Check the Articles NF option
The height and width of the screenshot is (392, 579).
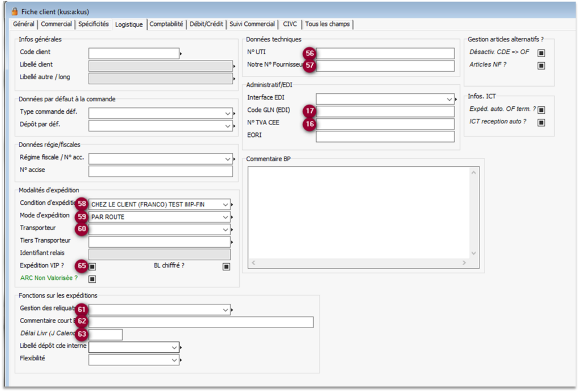click(541, 66)
